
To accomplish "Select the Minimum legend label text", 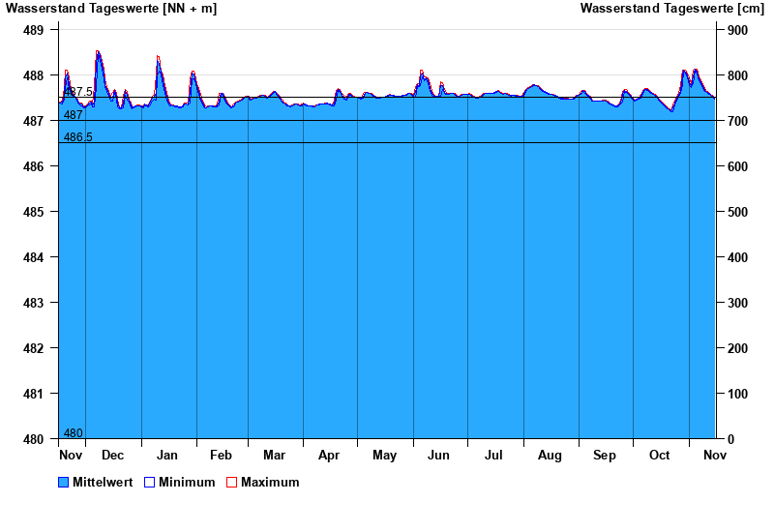I will [187, 483].
